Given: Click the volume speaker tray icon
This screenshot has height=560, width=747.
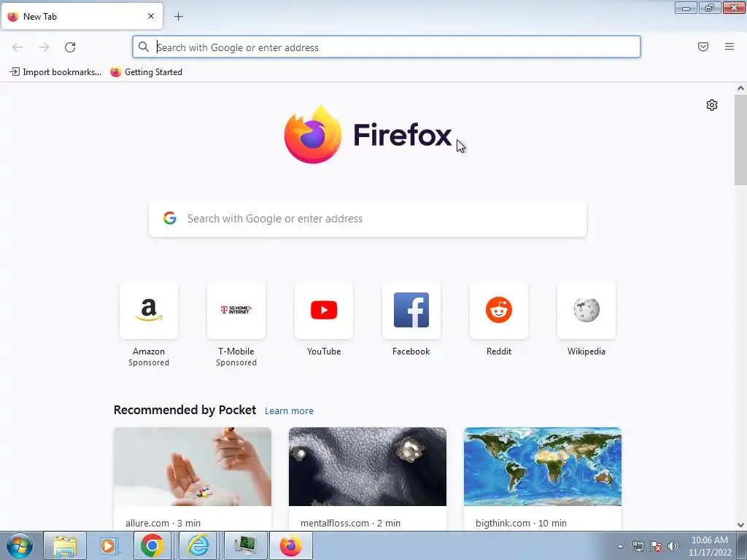Looking at the screenshot, I should pos(673,546).
